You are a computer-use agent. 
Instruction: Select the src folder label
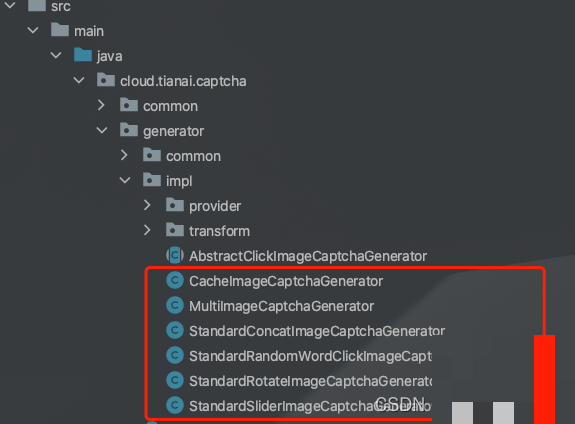61,6
